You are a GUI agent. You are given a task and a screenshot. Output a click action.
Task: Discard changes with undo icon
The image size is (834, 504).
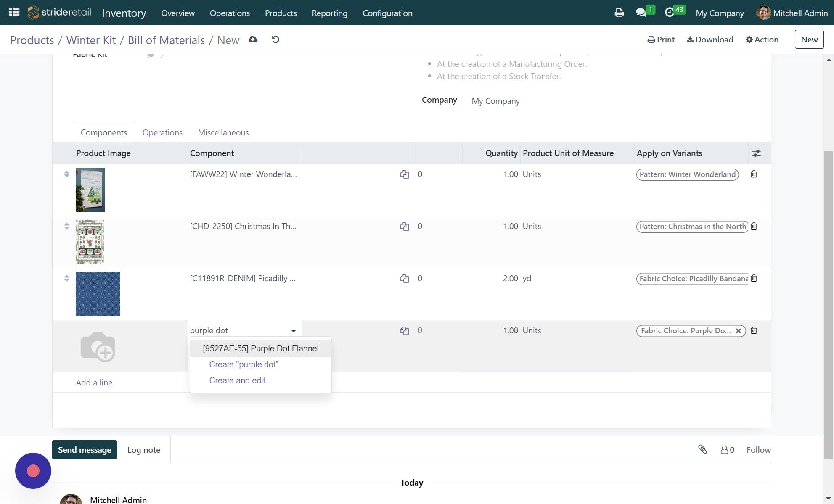click(x=275, y=40)
